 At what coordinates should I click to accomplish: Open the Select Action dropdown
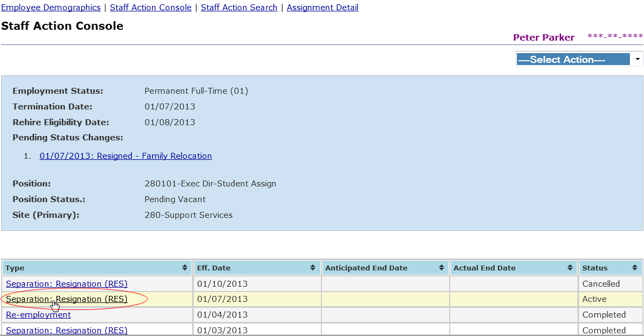579,59
